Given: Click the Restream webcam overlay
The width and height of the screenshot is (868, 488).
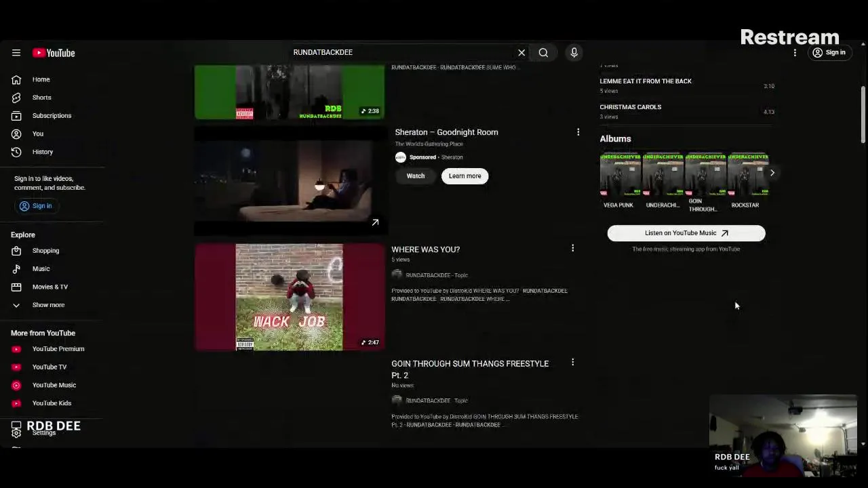Looking at the screenshot, I should pyautogui.click(x=783, y=435).
